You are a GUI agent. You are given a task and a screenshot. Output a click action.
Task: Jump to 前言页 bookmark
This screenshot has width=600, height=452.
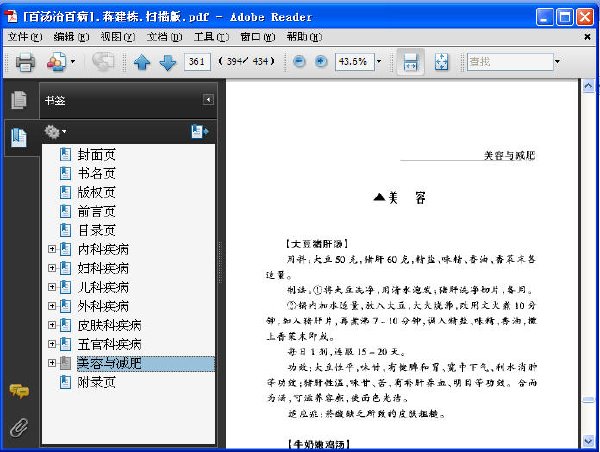tap(96, 211)
